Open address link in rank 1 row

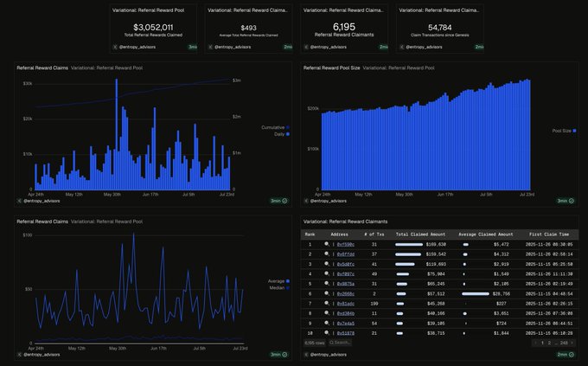pos(345,244)
